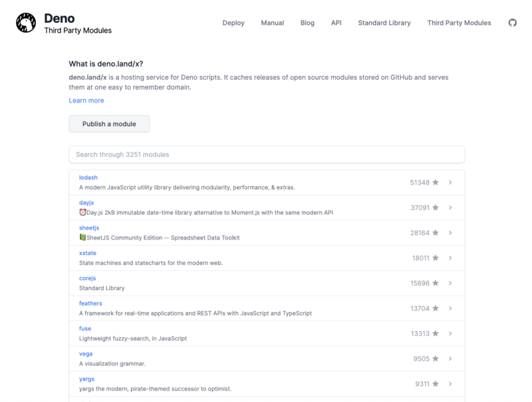Open the GitHub icon link

(512, 23)
